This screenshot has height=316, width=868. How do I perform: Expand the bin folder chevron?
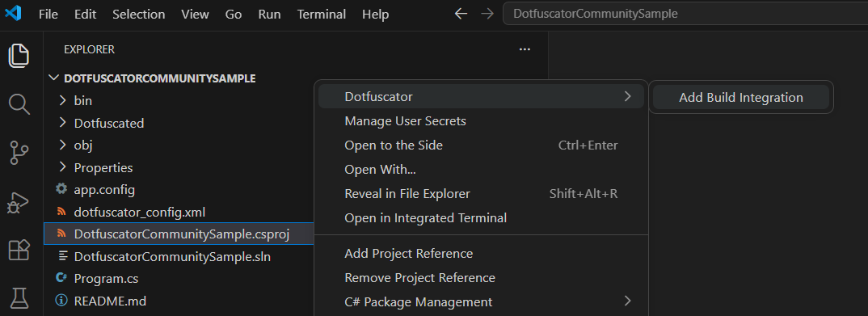pyautogui.click(x=62, y=100)
